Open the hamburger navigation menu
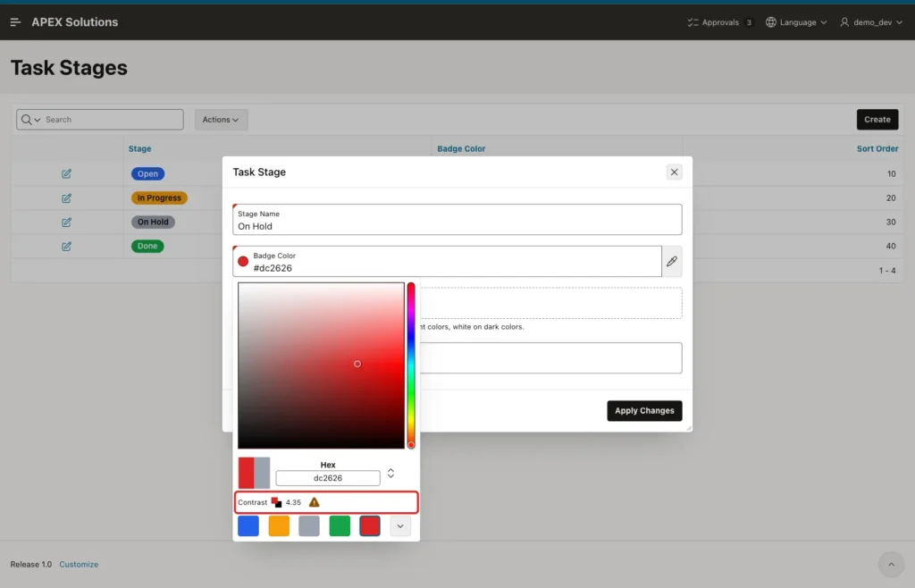The image size is (915, 588). [x=16, y=22]
